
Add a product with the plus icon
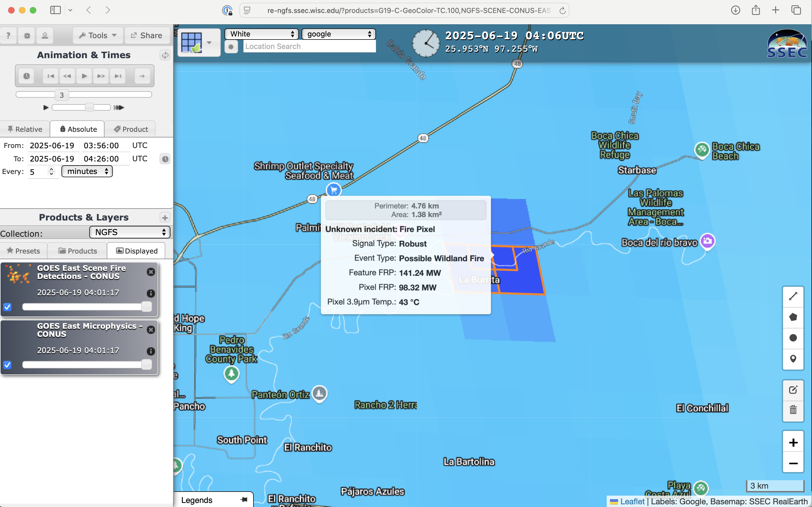point(165,217)
